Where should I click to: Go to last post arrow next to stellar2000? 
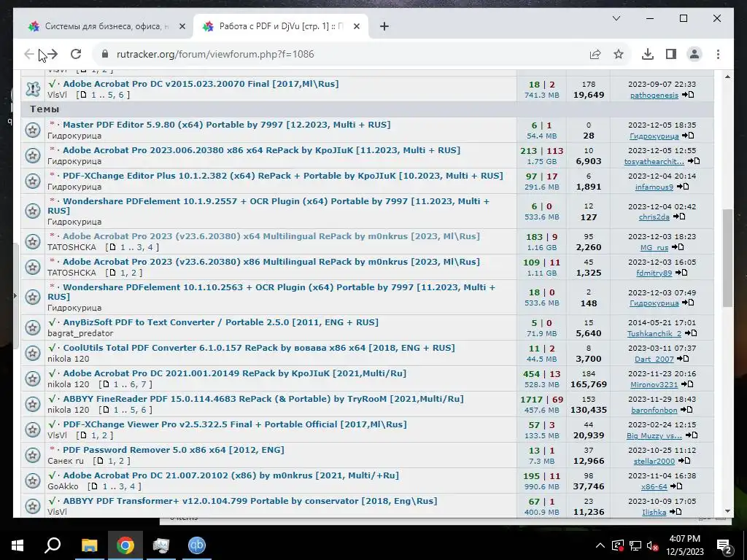coord(684,461)
